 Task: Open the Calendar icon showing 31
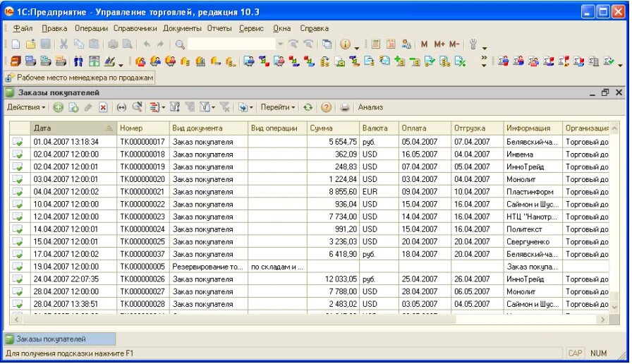click(x=391, y=44)
